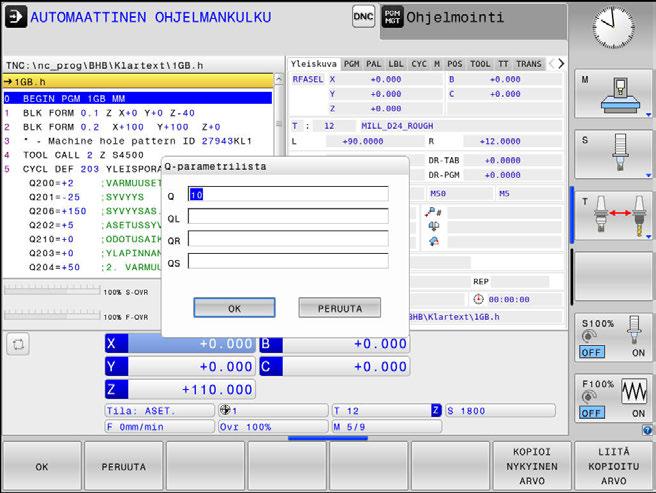
Task: Select line 5 CYCL DEF 203
Action: pyautogui.click(x=83, y=169)
